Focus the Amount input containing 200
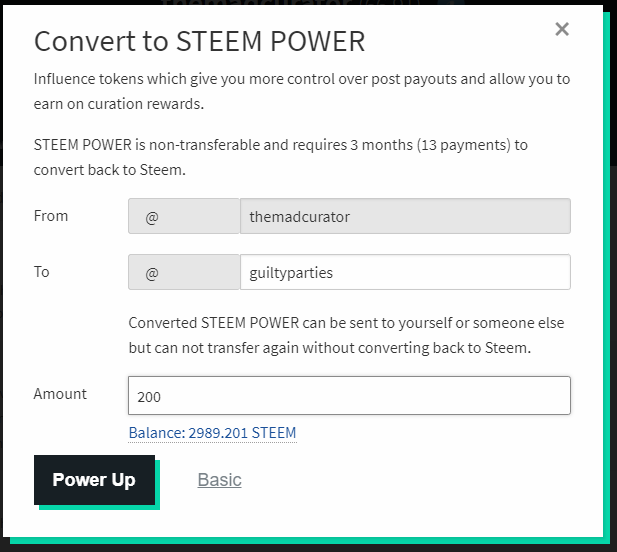617x552 pixels. coord(349,396)
